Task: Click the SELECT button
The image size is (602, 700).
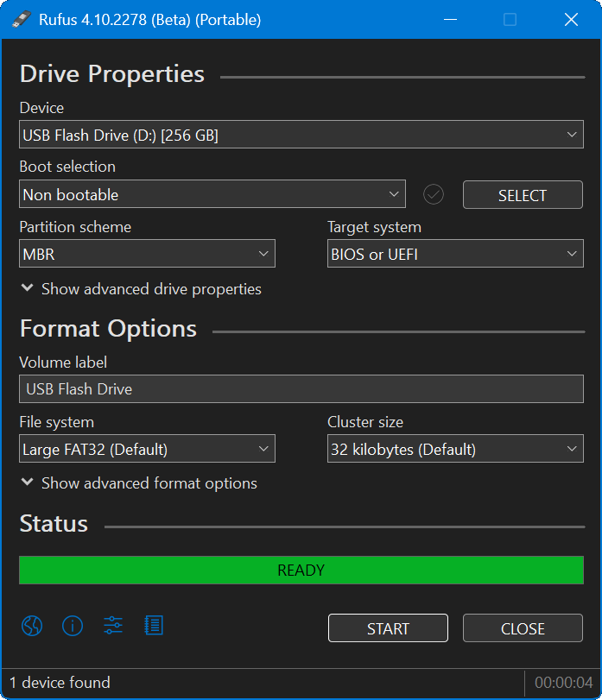Action: 523,194
